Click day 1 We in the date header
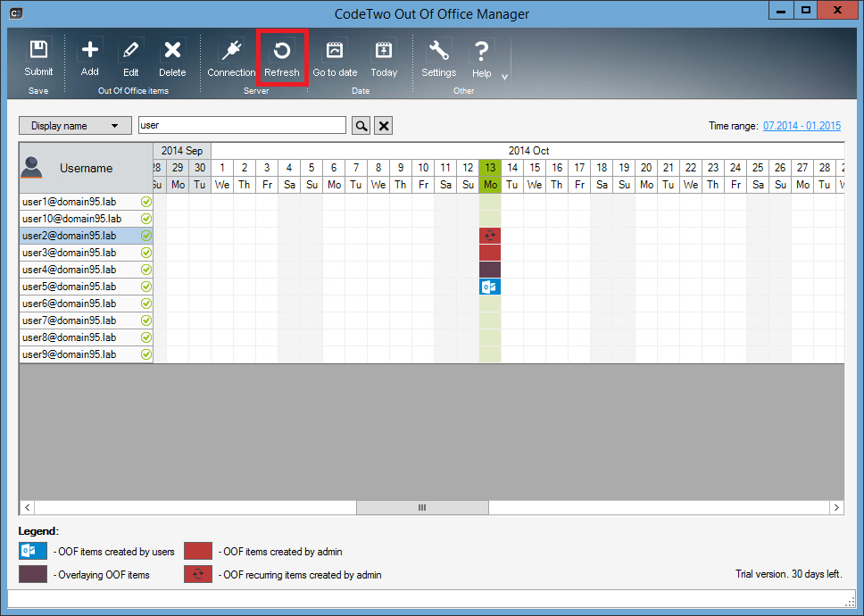The image size is (864, 616). pyautogui.click(x=222, y=176)
